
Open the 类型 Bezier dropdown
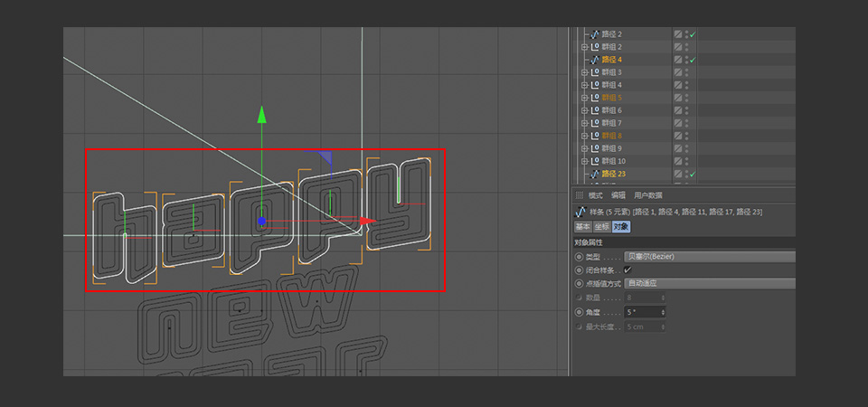coord(710,257)
